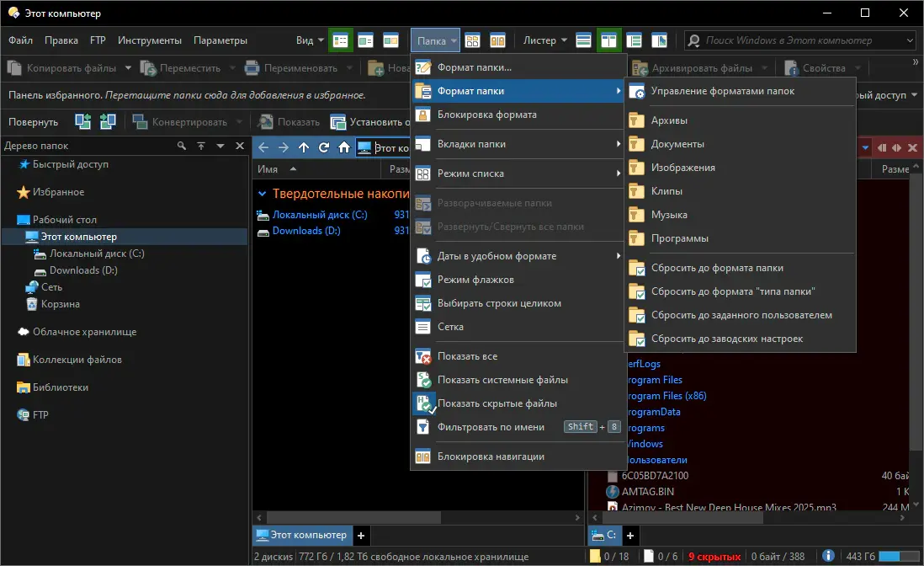The height and width of the screenshot is (566, 924).
Task: Click the details view mode icon next to Вид
Action: [x=341, y=40]
